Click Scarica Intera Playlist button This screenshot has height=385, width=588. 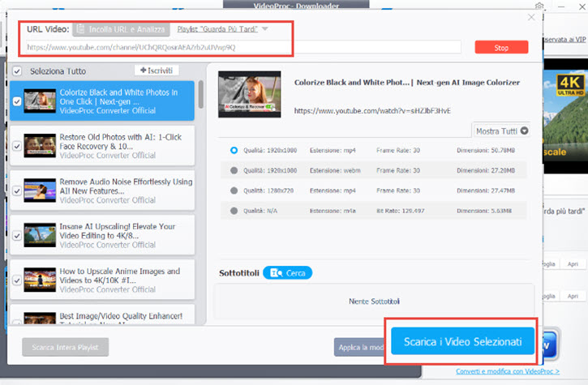coord(65,347)
